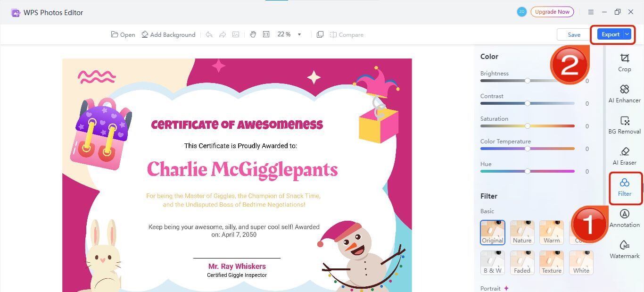
Task: Apply the B & W filter
Action: pos(493,262)
